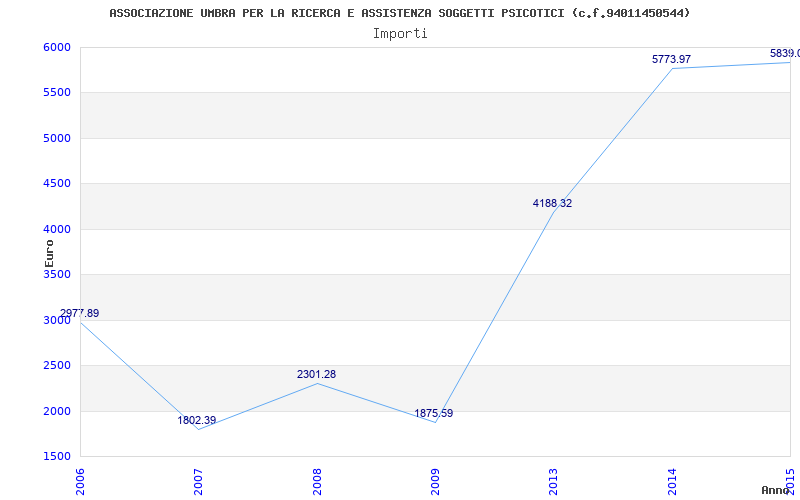800x500 pixels.
Task: Click the 2007 x-axis year label
Action: [198, 482]
